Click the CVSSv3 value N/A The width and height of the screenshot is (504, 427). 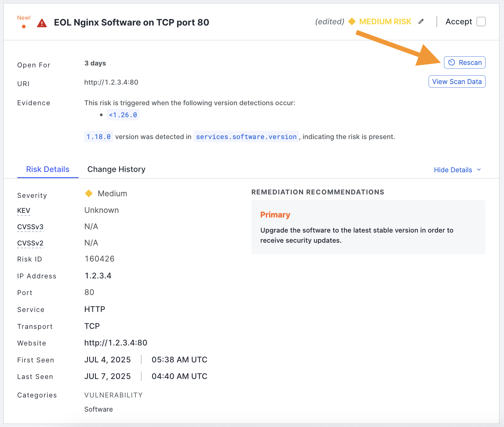(x=91, y=226)
